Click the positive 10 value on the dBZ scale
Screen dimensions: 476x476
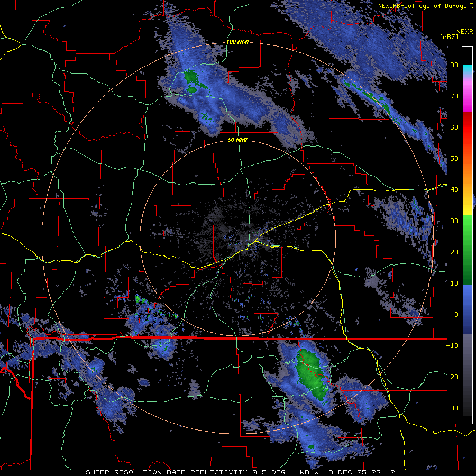point(454,283)
